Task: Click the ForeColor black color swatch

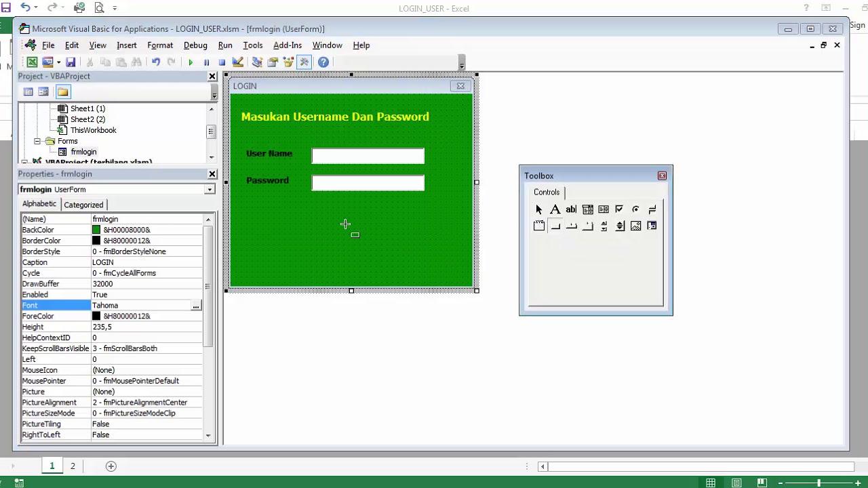Action: [96, 317]
